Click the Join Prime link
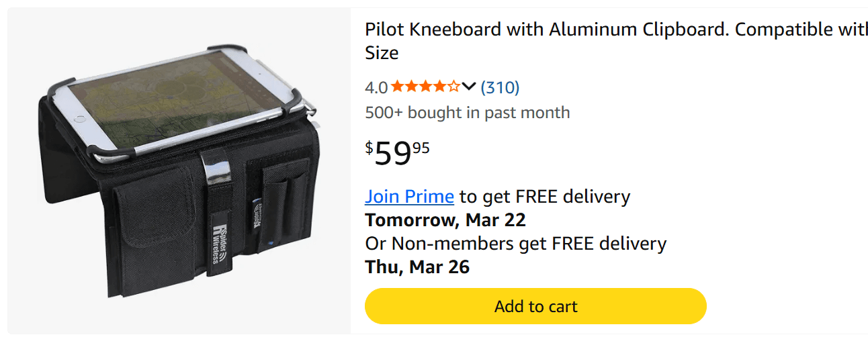Image resolution: width=868 pixels, height=339 pixels. (409, 197)
